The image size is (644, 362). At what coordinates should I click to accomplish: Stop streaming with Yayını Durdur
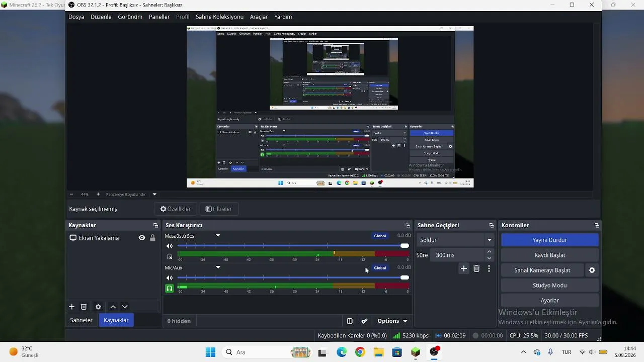coord(550,240)
